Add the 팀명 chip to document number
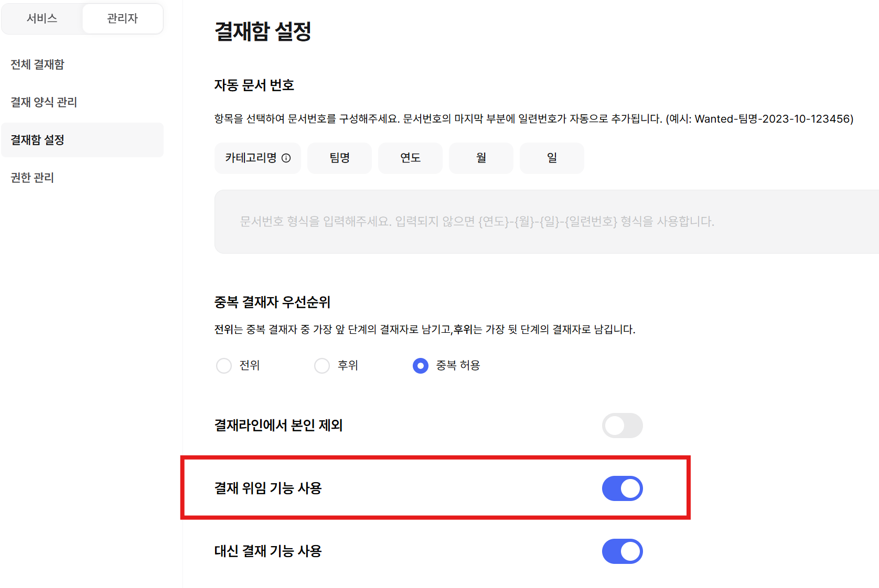Screen dimensions: 879x588 (x=339, y=158)
